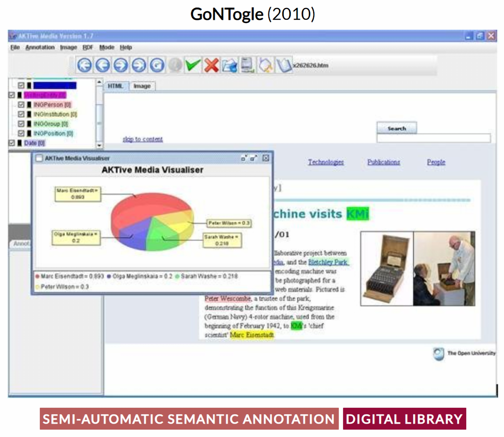Viewport: 504px width, 437px height.
Task: Maximize the AKTive Media Visualiser frame
Action: pos(254,158)
